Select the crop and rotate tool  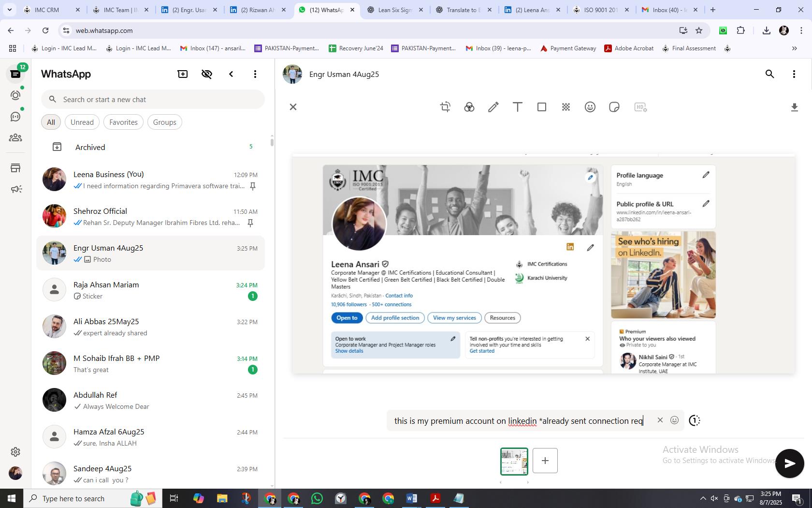pos(445,107)
